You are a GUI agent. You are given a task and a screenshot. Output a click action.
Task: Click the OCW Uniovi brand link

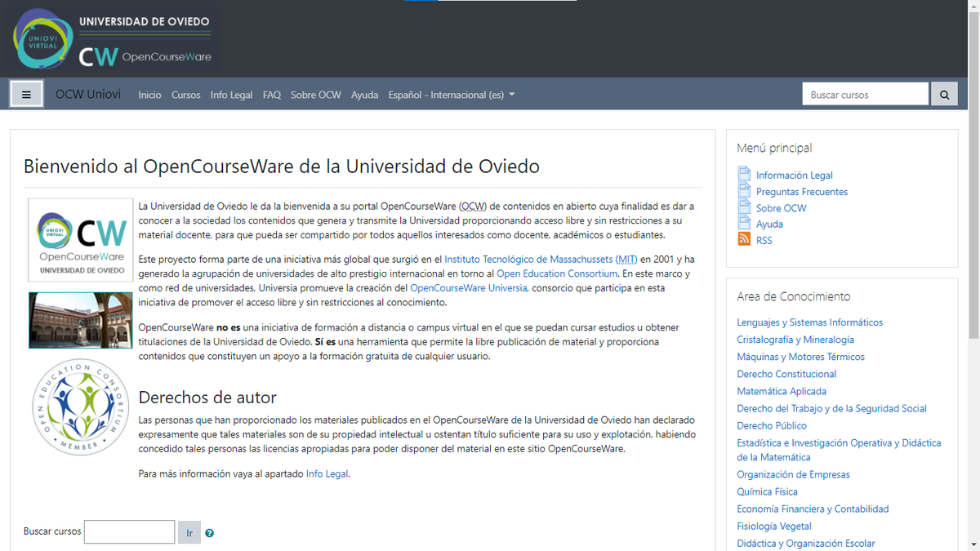[x=88, y=94]
